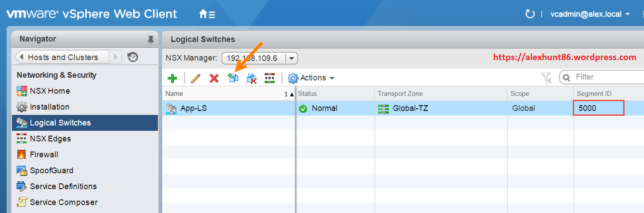
Task: Click the Global-TZ transport zone icon
Action: pyautogui.click(x=383, y=109)
